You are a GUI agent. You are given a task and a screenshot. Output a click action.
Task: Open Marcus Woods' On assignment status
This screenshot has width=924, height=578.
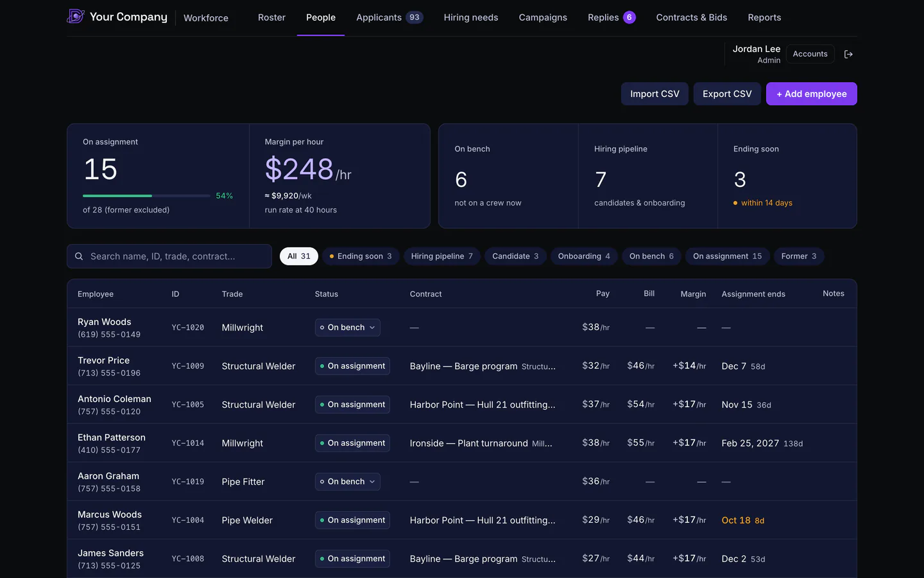(x=352, y=520)
